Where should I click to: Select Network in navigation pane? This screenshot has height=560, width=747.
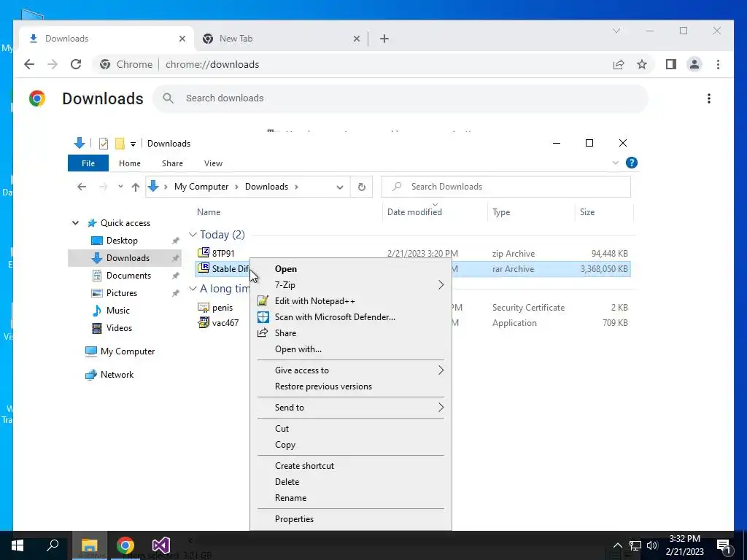click(117, 375)
